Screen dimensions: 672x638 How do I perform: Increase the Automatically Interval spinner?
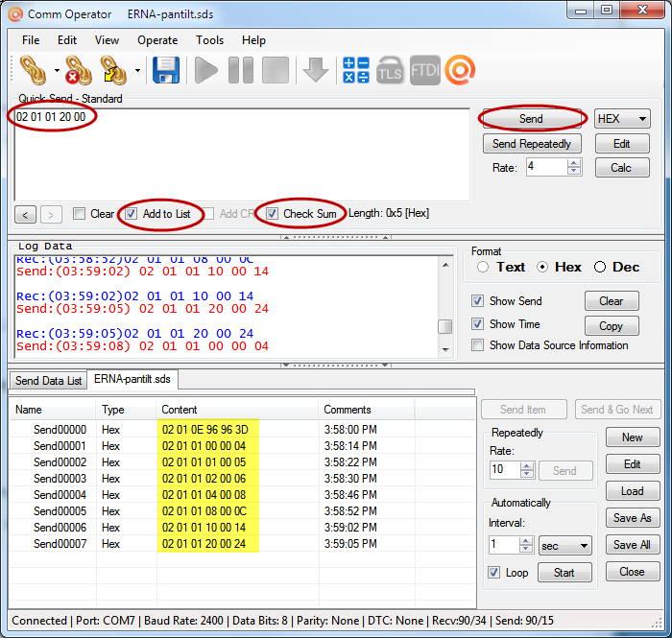click(526, 541)
